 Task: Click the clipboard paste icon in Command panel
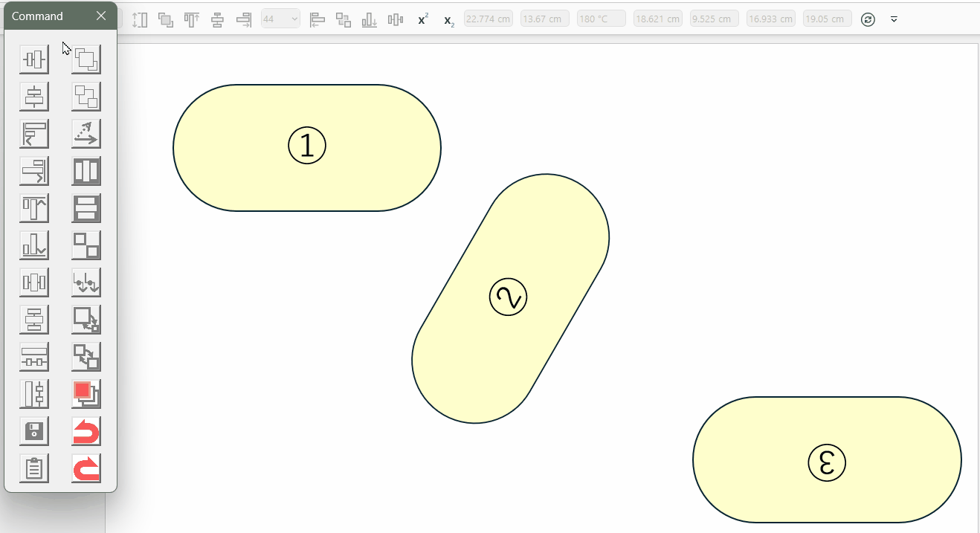pyautogui.click(x=34, y=468)
